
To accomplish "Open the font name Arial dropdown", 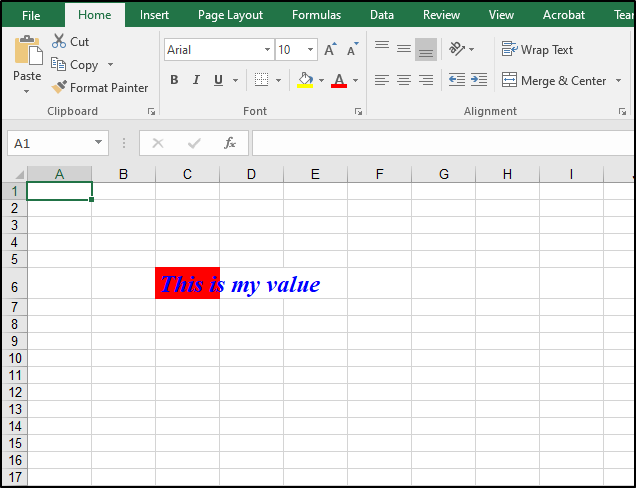I will point(267,50).
